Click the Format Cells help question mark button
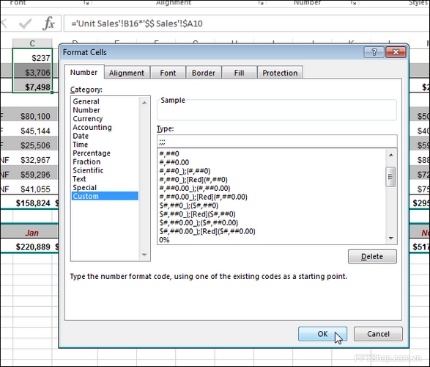Image resolution: width=430 pixels, height=367 pixels. point(374,52)
